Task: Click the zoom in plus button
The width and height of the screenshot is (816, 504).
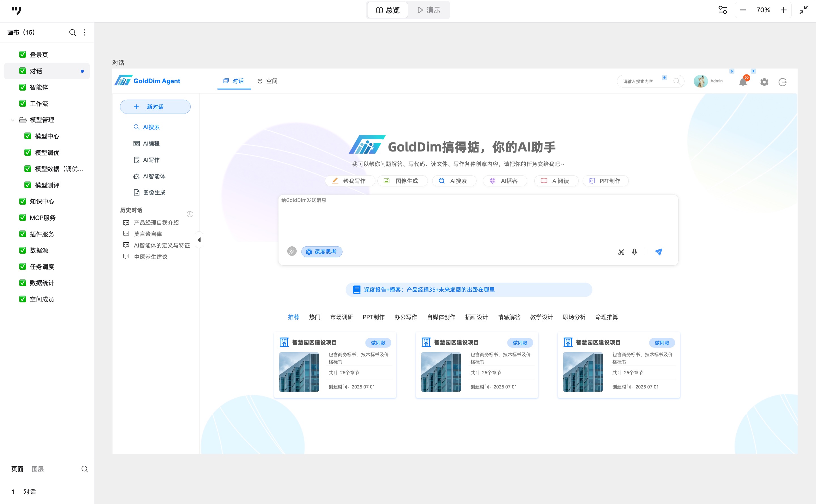Action: (784, 10)
